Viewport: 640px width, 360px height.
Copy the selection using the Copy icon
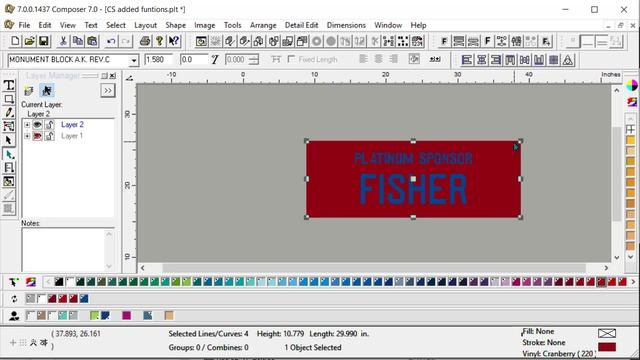pos(78,41)
